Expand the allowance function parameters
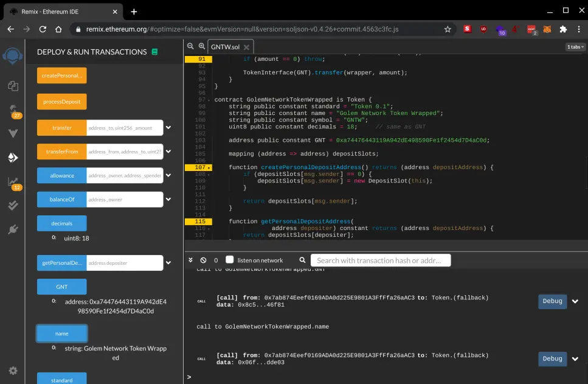588x384 pixels. tap(168, 175)
